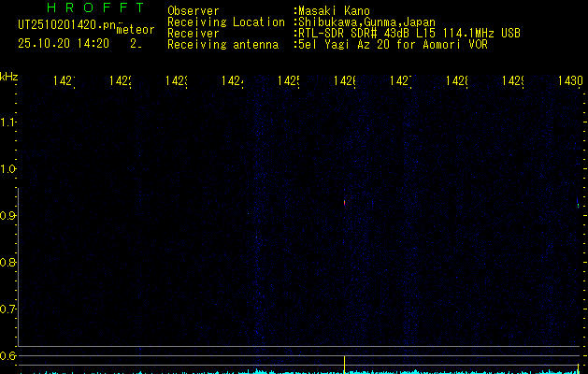Click the "Receiving Location" label
The image size is (588, 374).
(226, 22)
